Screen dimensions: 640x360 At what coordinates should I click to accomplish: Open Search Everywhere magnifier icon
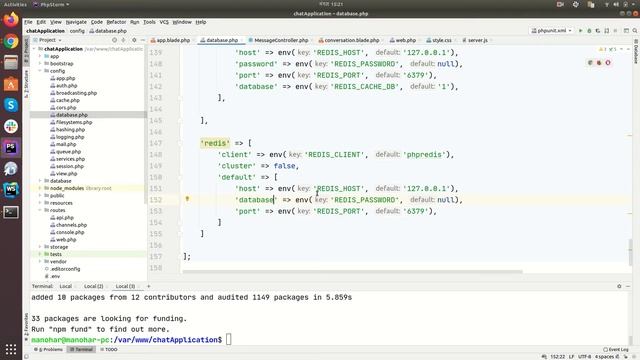pyautogui.click(x=635, y=31)
